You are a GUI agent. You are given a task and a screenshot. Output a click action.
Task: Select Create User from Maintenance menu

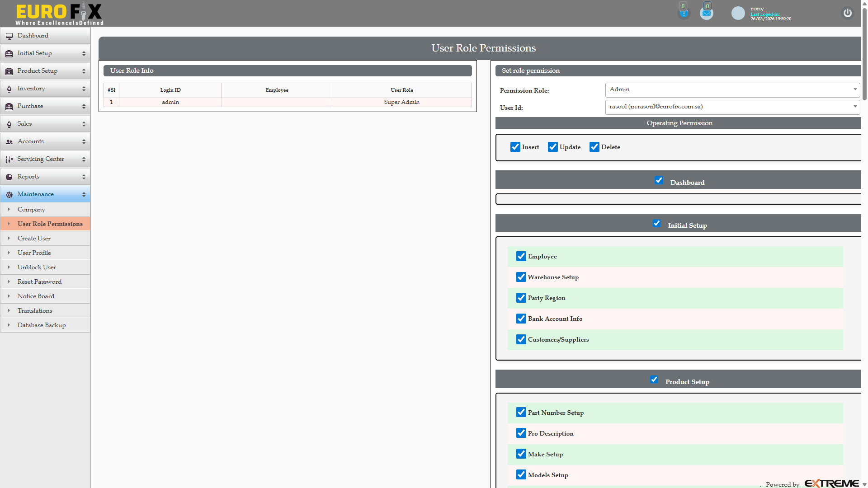pyautogui.click(x=34, y=238)
